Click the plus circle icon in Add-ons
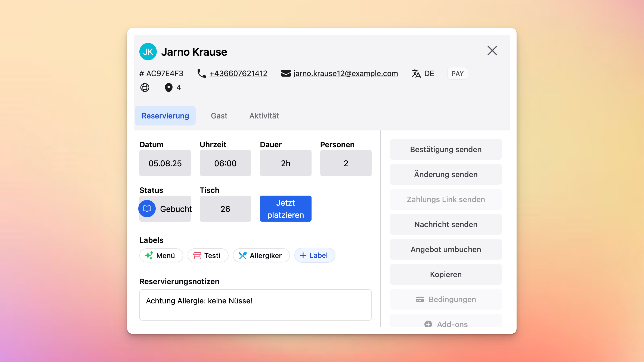Image resolution: width=644 pixels, height=362 pixels. click(x=428, y=324)
